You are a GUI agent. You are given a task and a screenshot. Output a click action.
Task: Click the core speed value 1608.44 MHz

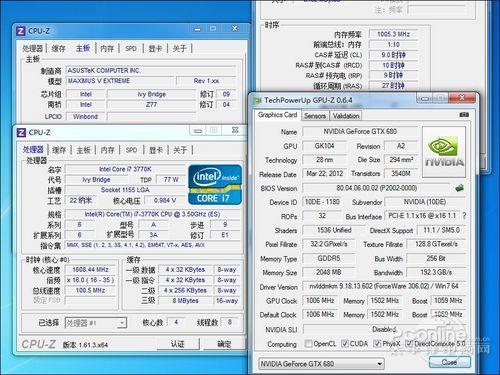point(90,269)
